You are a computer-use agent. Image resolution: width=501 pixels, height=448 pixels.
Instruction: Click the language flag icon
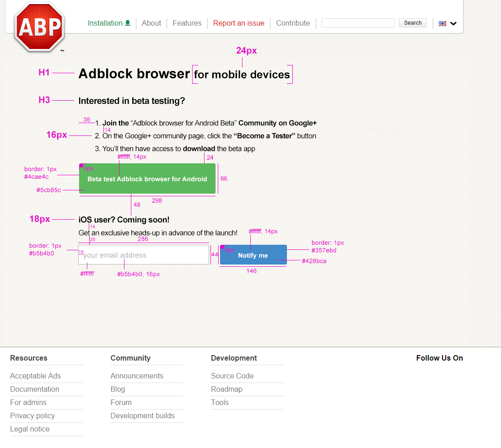tap(442, 23)
